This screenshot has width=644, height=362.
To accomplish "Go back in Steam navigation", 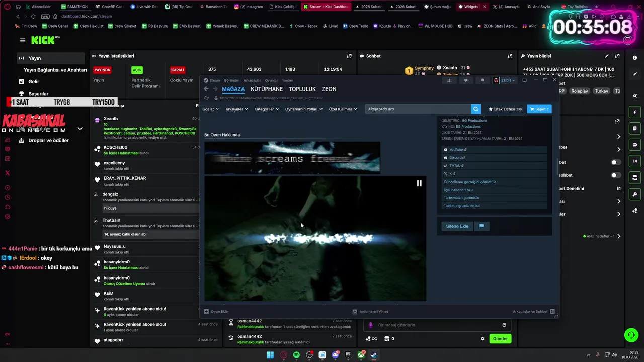I will 206,89.
